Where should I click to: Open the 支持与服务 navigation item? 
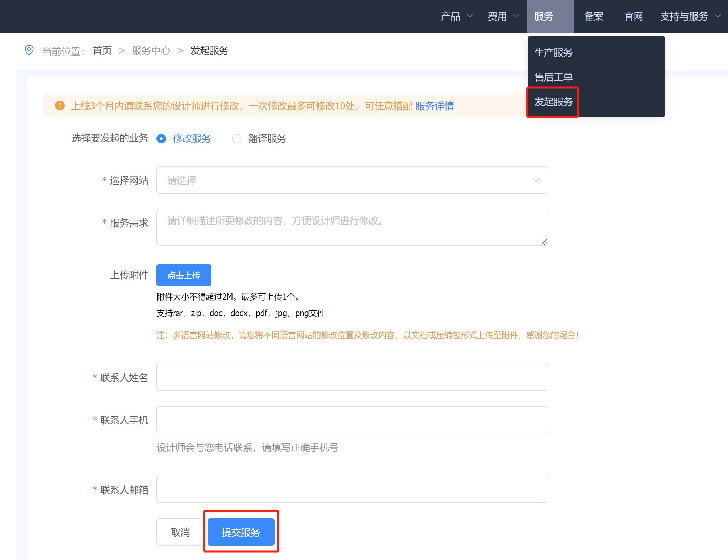[684, 16]
